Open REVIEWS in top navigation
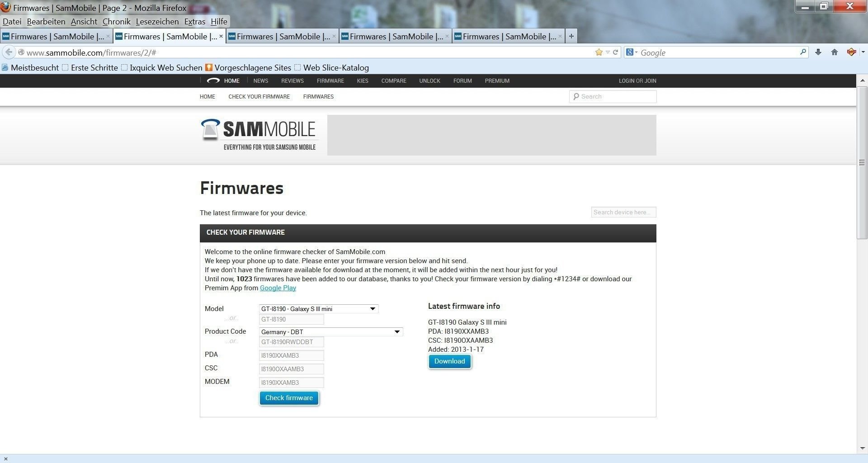The height and width of the screenshot is (463, 868). [292, 81]
